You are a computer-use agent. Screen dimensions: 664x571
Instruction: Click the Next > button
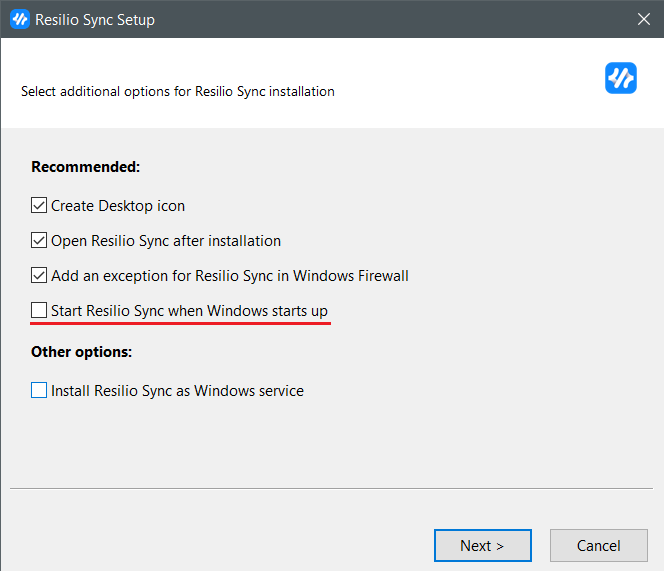tap(483, 546)
